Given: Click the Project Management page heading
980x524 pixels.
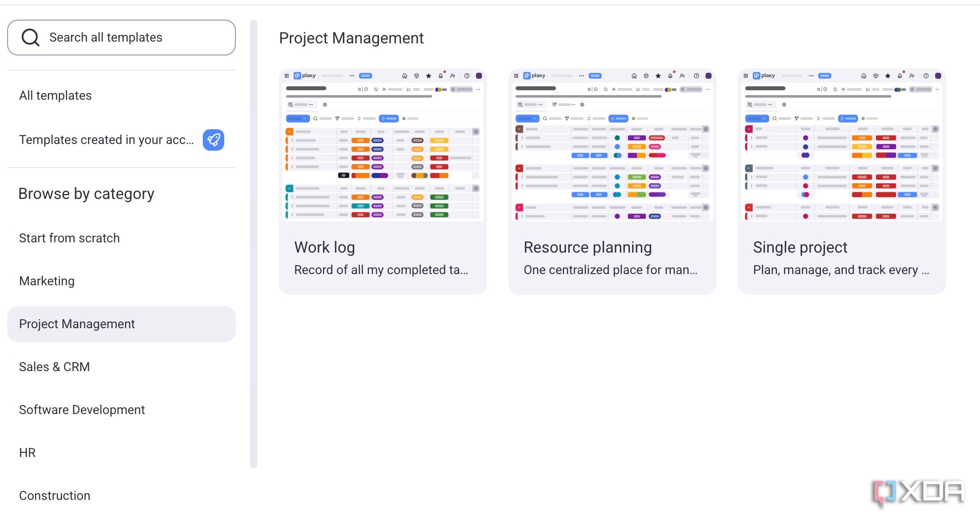Looking at the screenshot, I should 351,38.
